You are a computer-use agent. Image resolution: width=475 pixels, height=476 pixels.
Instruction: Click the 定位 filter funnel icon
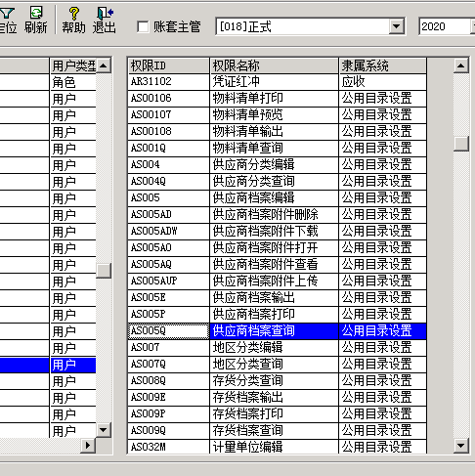tap(7, 14)
